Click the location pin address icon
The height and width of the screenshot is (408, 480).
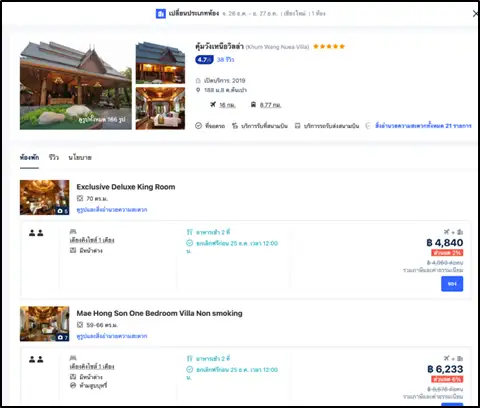coord(198,90)
